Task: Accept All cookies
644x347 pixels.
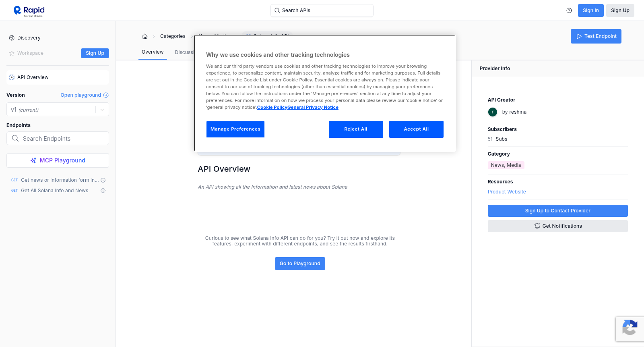Action: (x=416, y=129)
